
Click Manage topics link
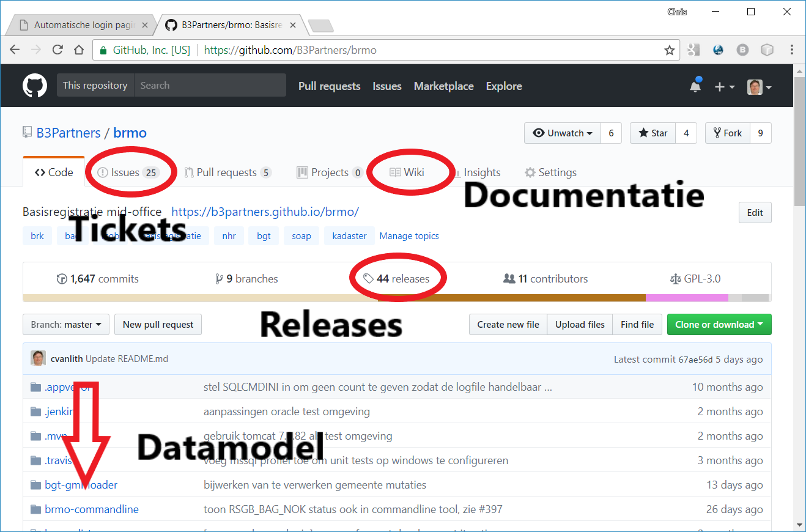[409, 236]
